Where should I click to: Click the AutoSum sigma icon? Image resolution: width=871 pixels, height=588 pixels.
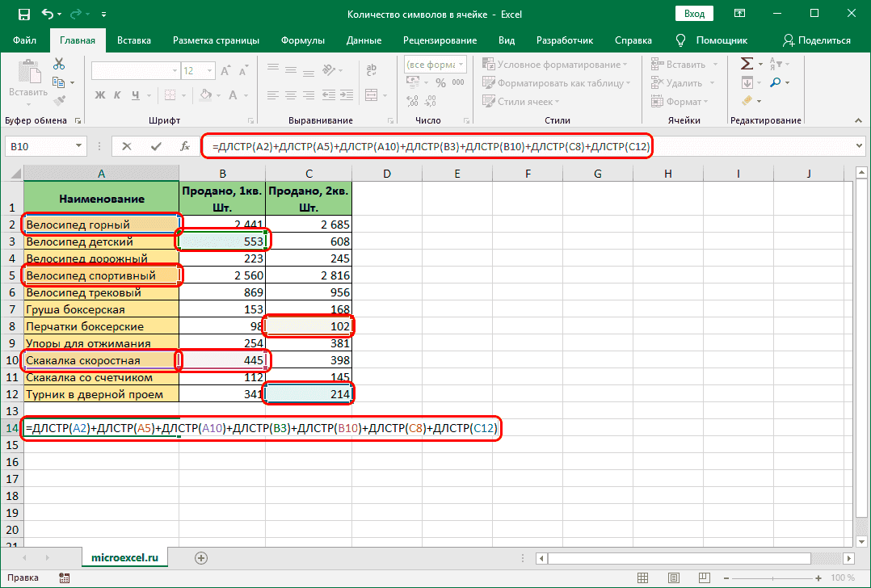tap(747, 64)
